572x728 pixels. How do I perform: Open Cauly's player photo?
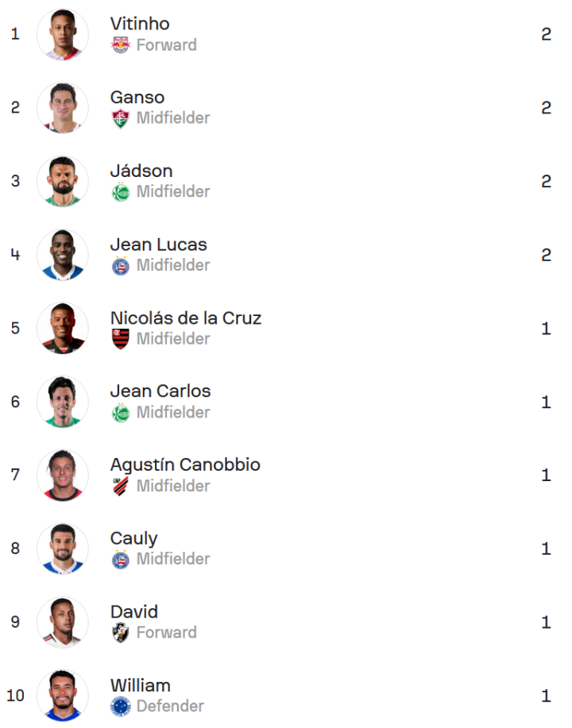pos(63,549)
